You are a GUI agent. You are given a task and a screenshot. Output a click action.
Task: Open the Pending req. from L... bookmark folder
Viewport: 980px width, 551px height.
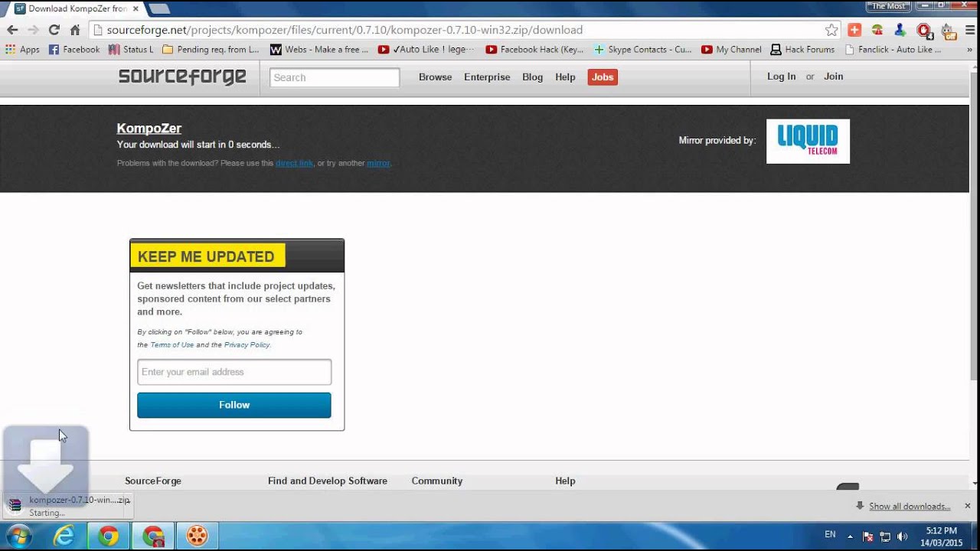[211, 50]
